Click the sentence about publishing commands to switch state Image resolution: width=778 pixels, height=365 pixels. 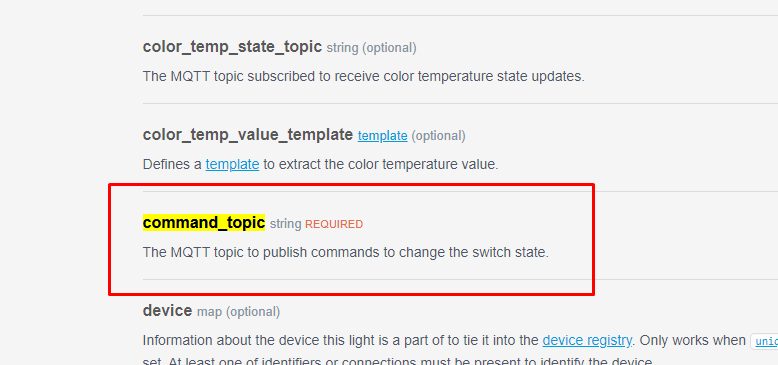346,252
